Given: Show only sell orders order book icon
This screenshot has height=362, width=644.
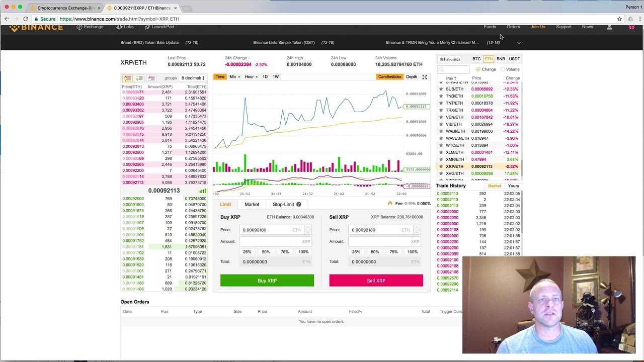Looking at the screenshot, I should [151, 78].
